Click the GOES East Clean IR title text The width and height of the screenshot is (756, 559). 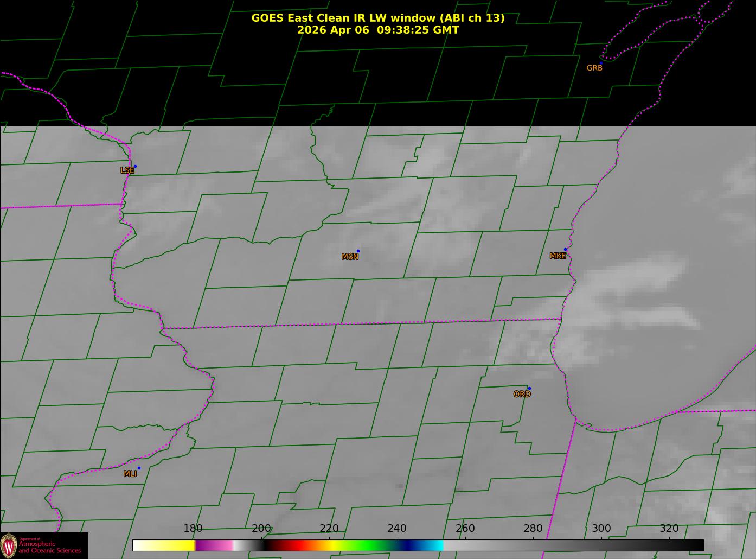pos(378,18)
